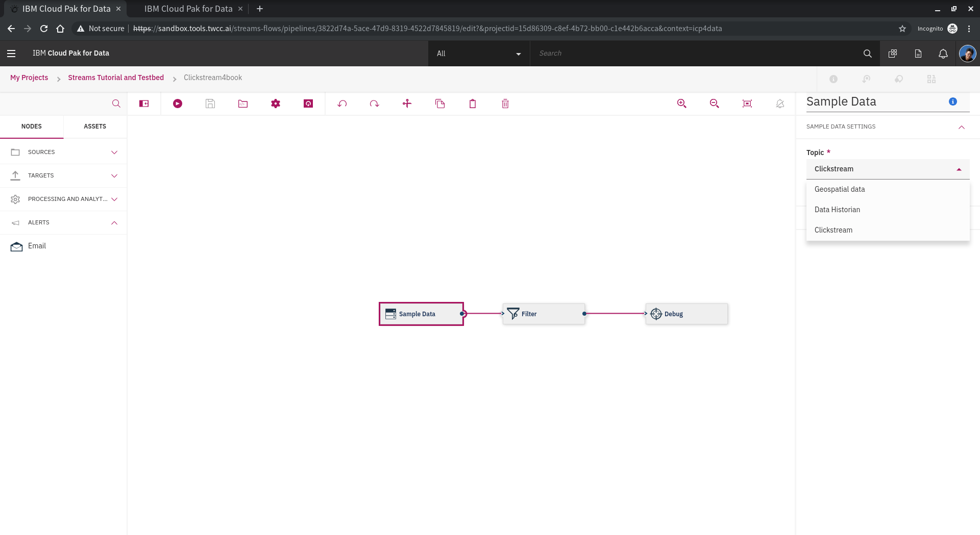Open the document icon in the top header
980x535 pixels.
(918, 53)
